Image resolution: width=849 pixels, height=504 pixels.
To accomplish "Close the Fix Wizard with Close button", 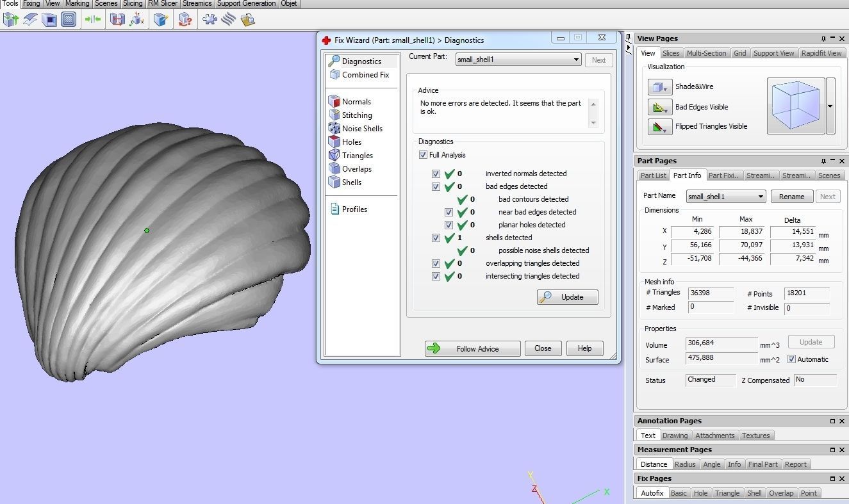I will (543, 348).
